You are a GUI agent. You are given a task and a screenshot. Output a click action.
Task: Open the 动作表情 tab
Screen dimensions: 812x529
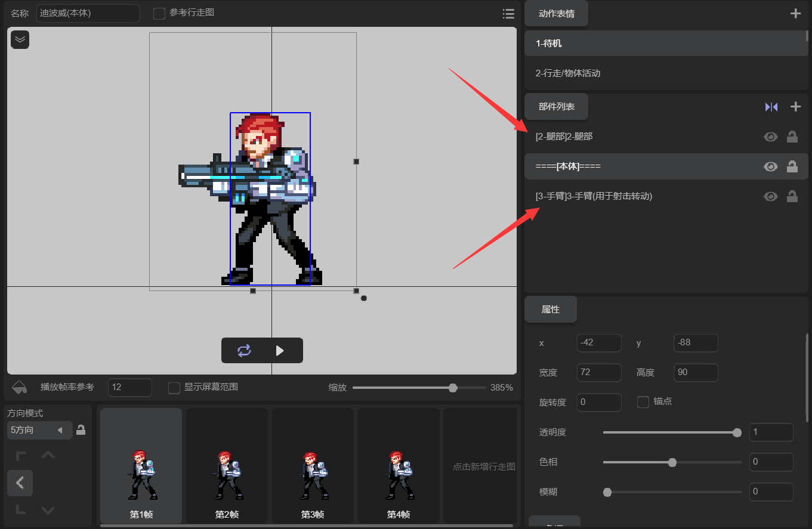(x=557, y=14)
